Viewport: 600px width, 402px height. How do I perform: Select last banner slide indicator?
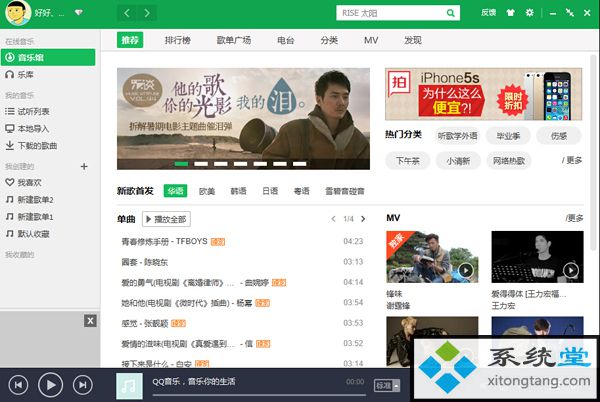pyautogui.click(x=300, y=164)
